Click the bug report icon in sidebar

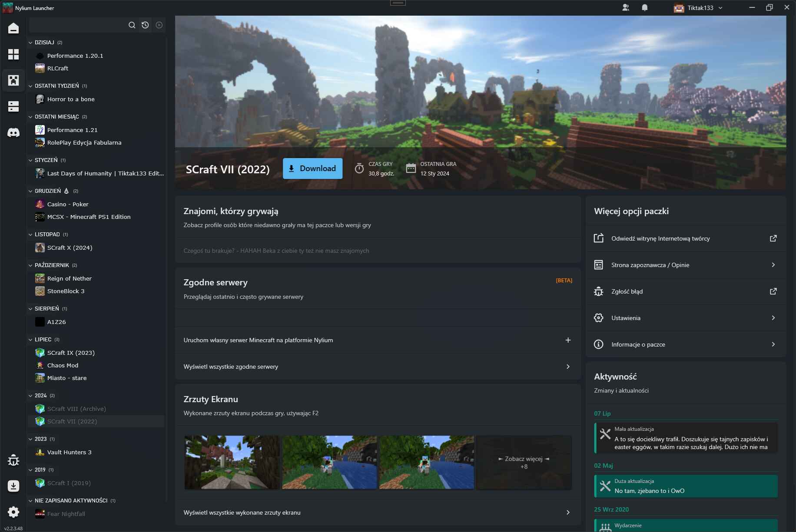pos(13,460)
